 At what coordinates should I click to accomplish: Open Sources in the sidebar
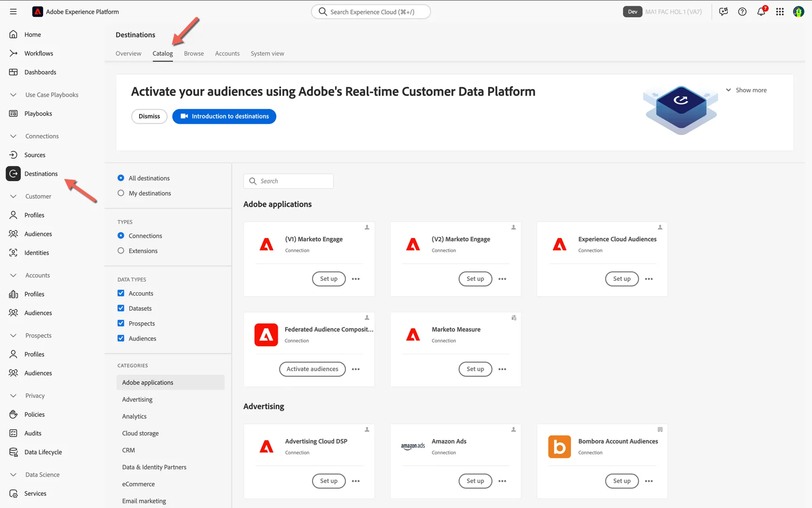(35, 155)
